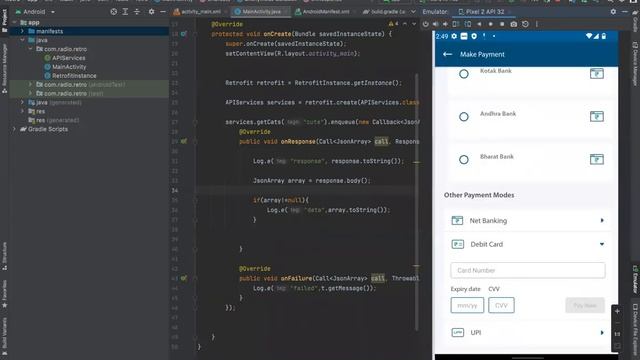The image size is (640, 360).
Task: Tap the Bharat Bank card icon
Action: click(x=596, y=159)
